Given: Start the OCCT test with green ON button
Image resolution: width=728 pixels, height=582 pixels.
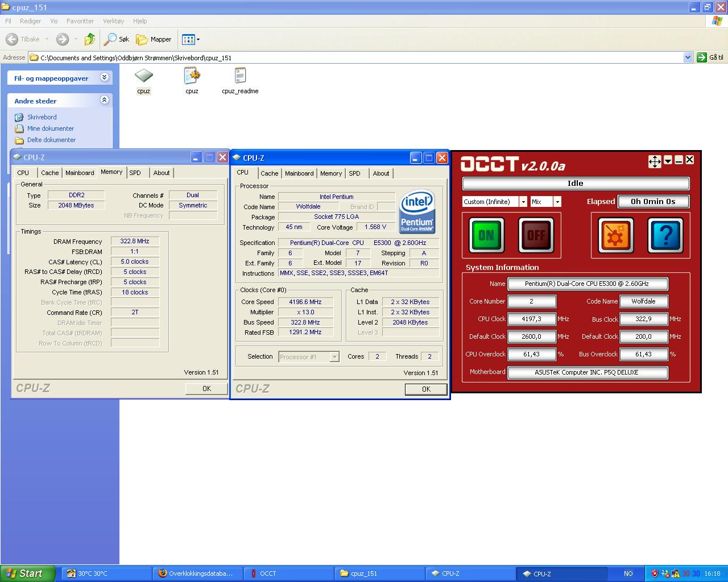Looking at the screenshot, I should [x=486, y=235].
